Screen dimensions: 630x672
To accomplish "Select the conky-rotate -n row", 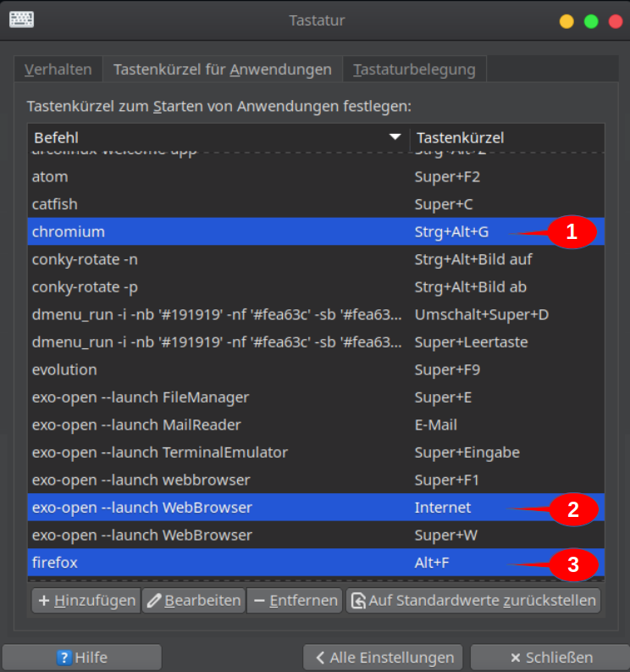I will [x=316, y=259].
